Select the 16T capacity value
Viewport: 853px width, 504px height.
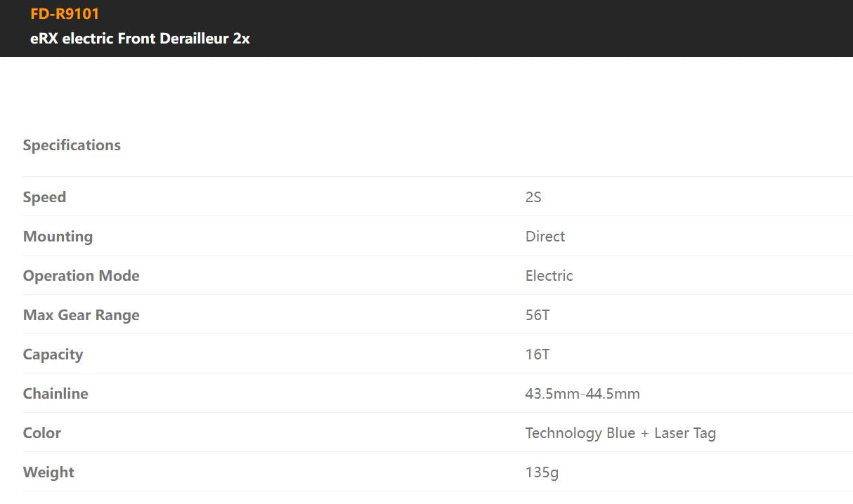[537, 354]
